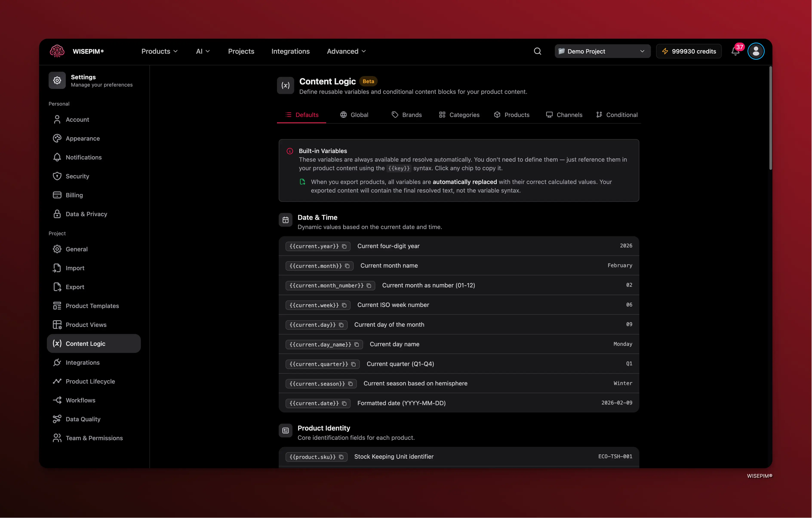The image size is (812, 518).
Task: Open the AI menu dropdown
Action: (x=203, y=51)
